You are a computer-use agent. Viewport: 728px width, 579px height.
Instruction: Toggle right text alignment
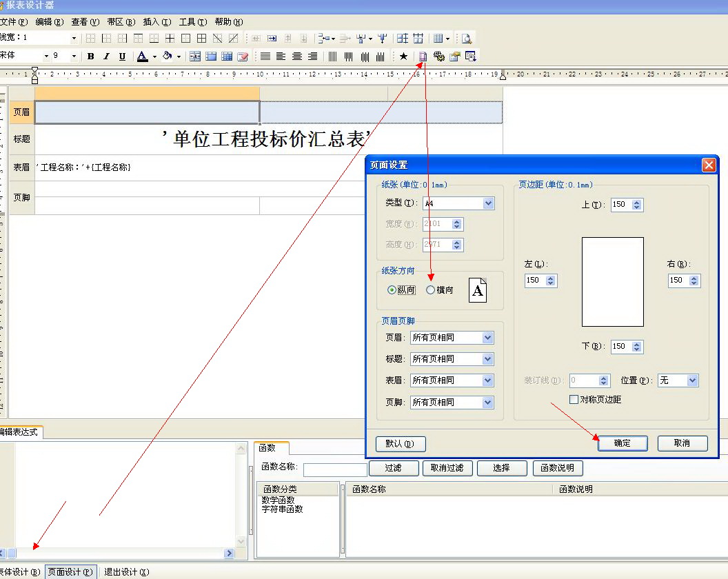312,57
